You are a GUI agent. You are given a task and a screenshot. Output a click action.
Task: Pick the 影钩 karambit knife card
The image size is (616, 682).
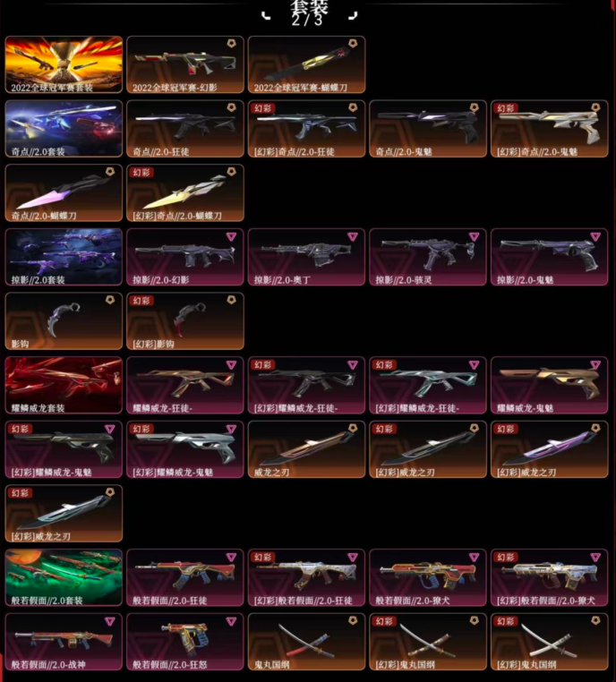tap(64, 321)
